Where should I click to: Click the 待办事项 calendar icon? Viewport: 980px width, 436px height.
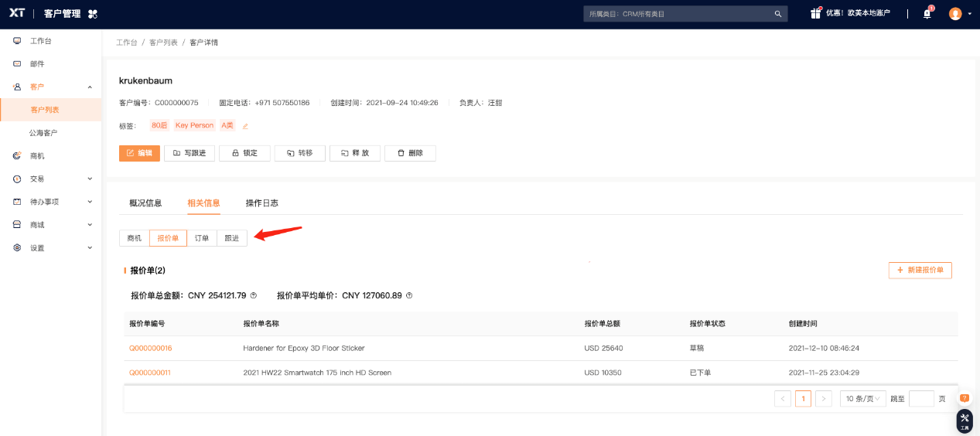[x=17, y=202]
